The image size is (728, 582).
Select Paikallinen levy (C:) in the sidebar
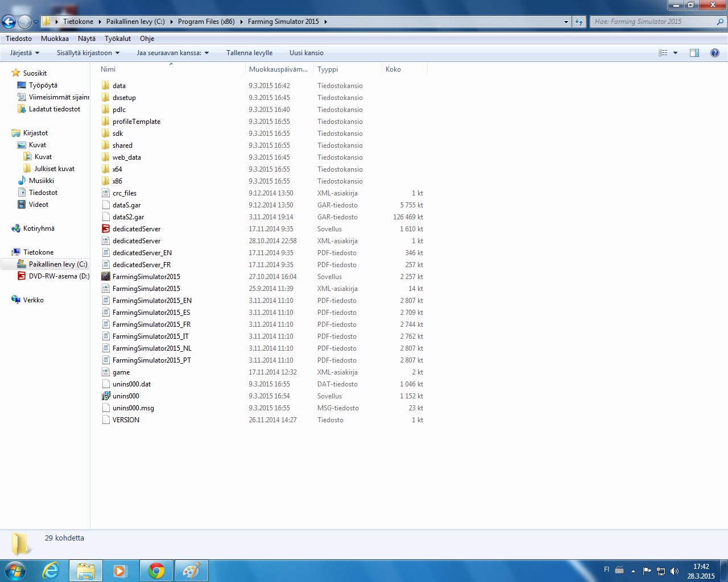click(x=58, y=264)
